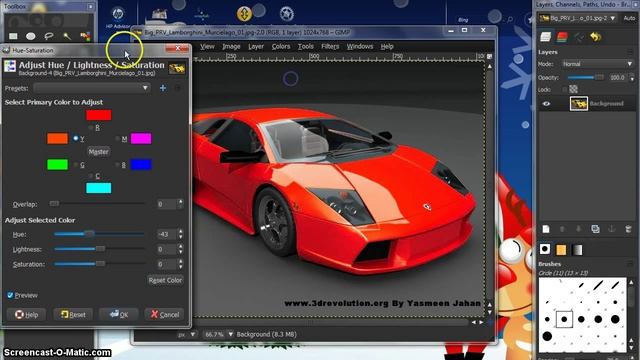The width and height of the screenshot is (640, 360).
Task: Select the Free Select lasso tool
Action: [49, 36]
